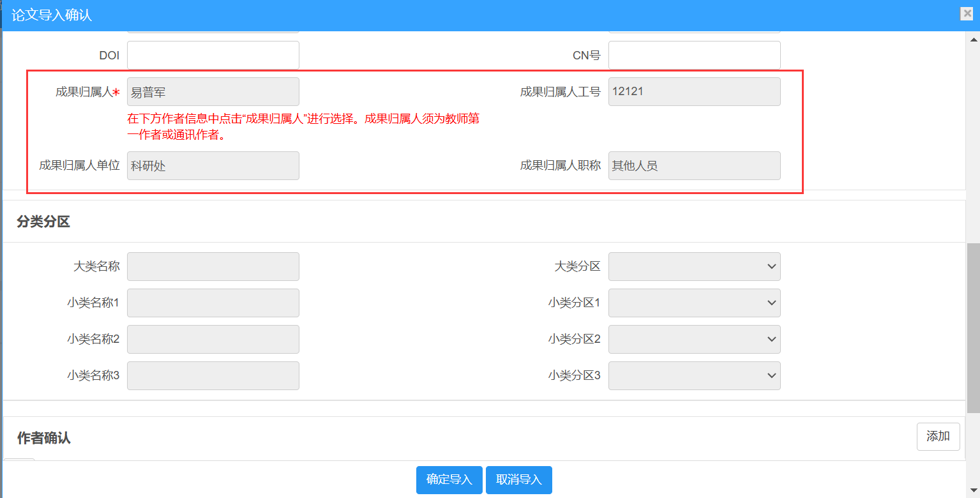Click the 成果归属人单位 field showing 科研处

[x=213, y=165]
